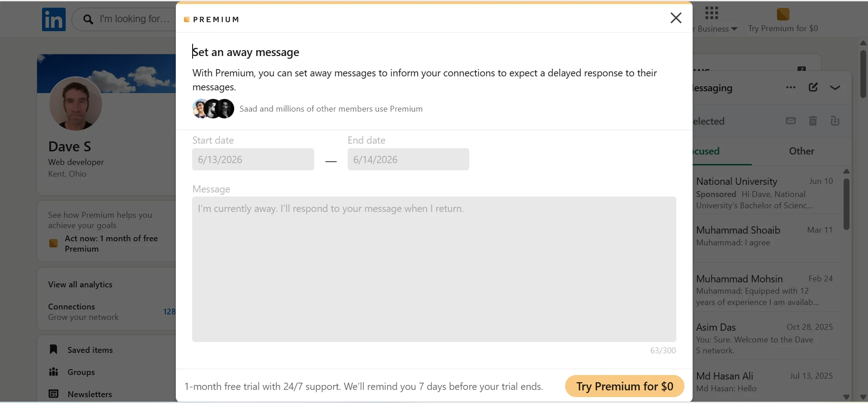Click the messaging list scroll up arrow
This screenshot has height=403, width=868.
click(846, 171)
